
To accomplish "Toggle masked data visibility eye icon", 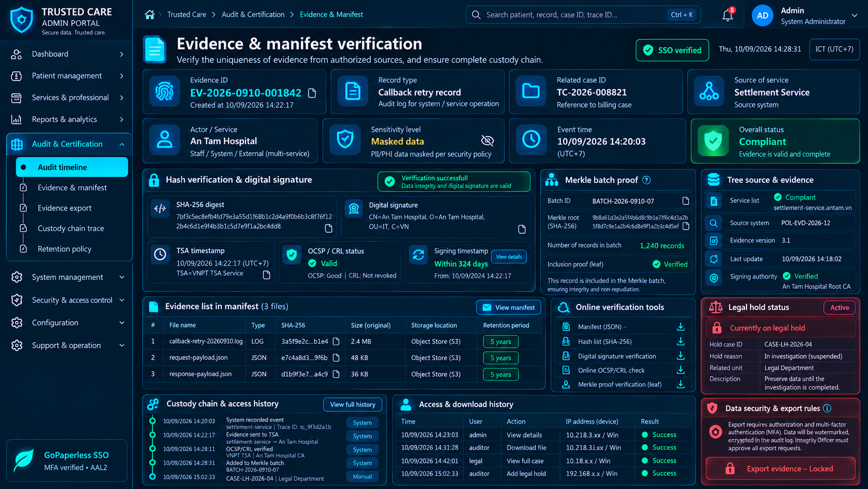I will (487, 141).
